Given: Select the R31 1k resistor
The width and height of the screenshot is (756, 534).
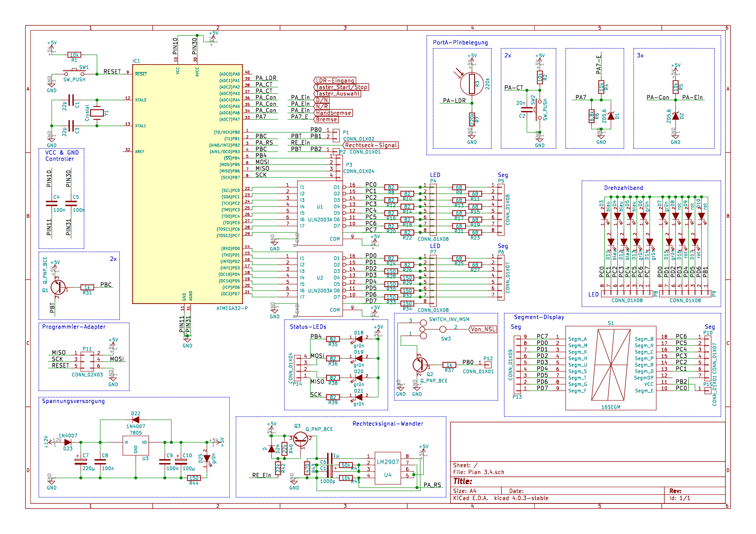Looking at the screenshot, I should [87, 287].
